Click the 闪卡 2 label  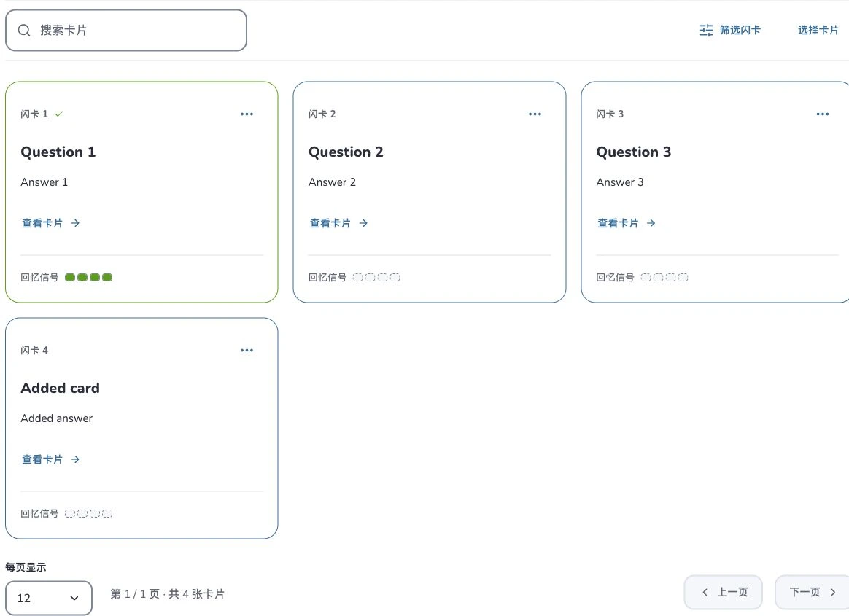[322, 114]
